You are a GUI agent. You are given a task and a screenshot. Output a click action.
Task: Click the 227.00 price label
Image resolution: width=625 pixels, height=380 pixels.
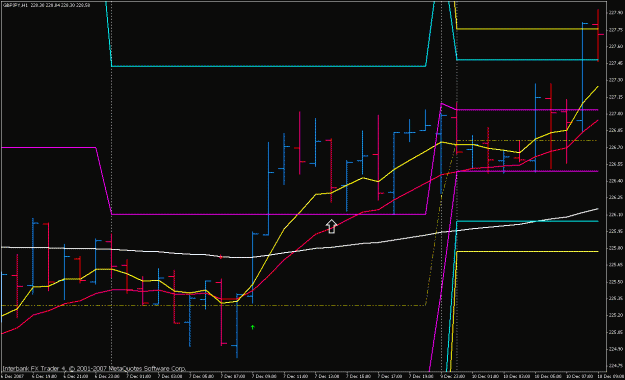616,114
